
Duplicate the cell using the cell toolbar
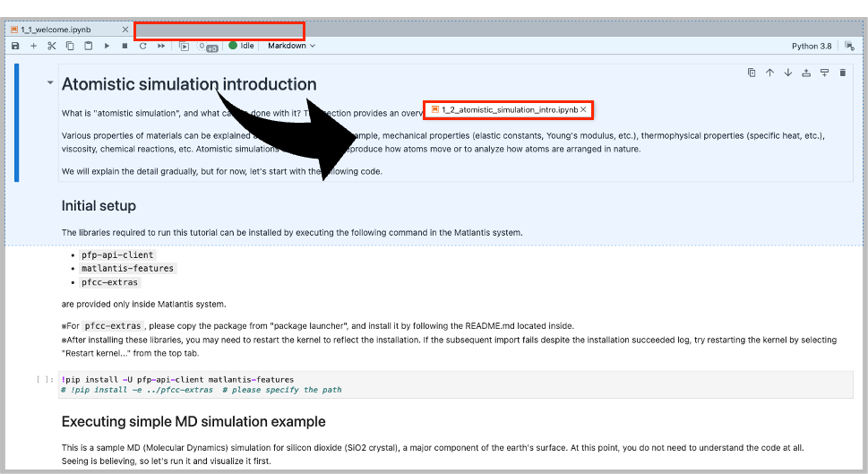752,73
